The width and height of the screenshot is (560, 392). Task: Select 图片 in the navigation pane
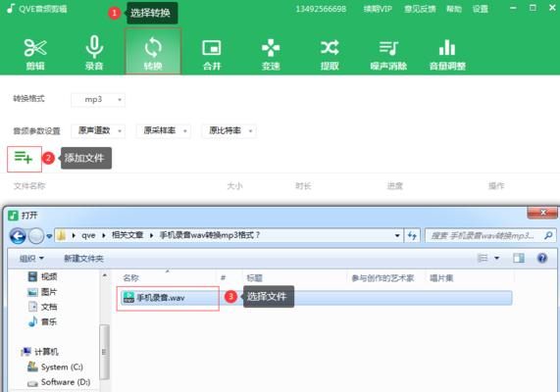pos(42,292)
